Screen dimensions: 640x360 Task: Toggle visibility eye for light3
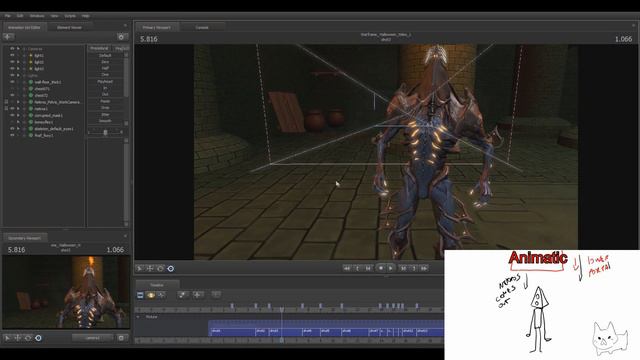[12, 69]
